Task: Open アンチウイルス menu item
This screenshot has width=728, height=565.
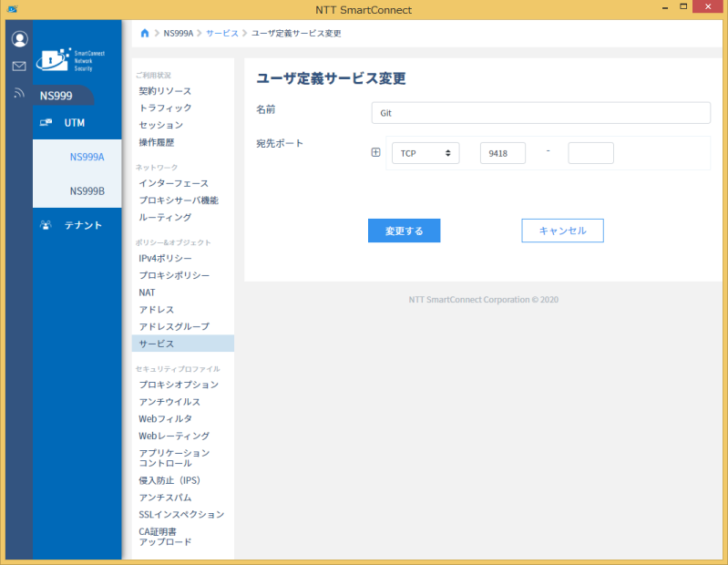Action: pyautogui.click(x=169, y=402)
